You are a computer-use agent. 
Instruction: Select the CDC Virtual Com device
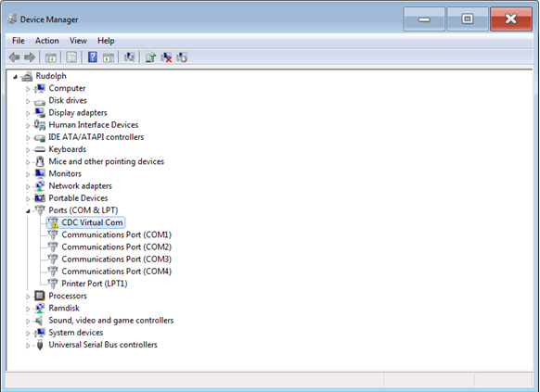[92, 222]
